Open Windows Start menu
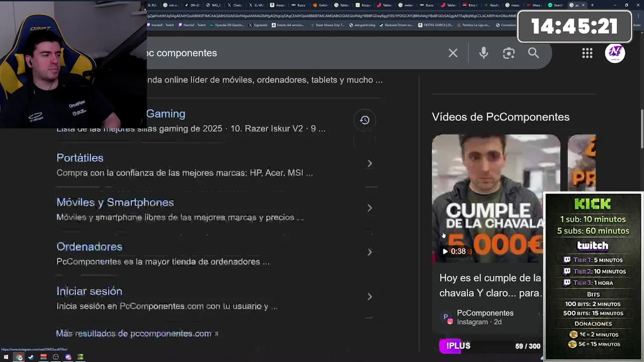 (x=6, y=357)
